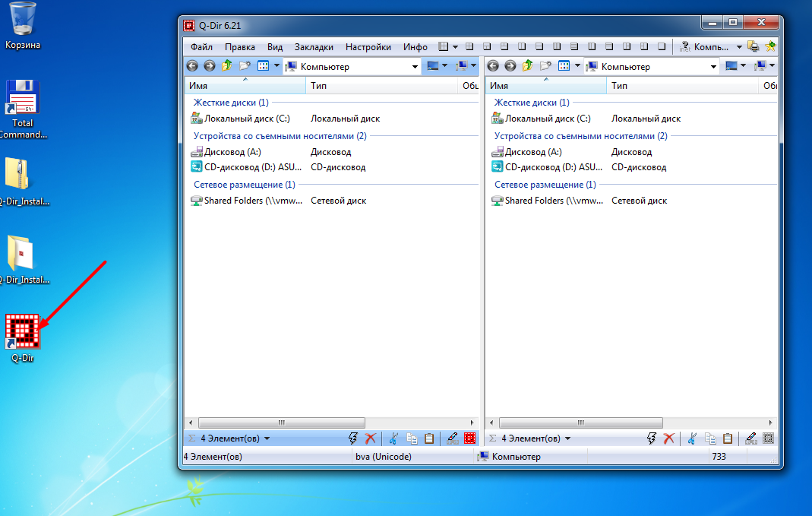812x516 pixels.
Task: Open the Закладки menu
Action: (314, 46)
